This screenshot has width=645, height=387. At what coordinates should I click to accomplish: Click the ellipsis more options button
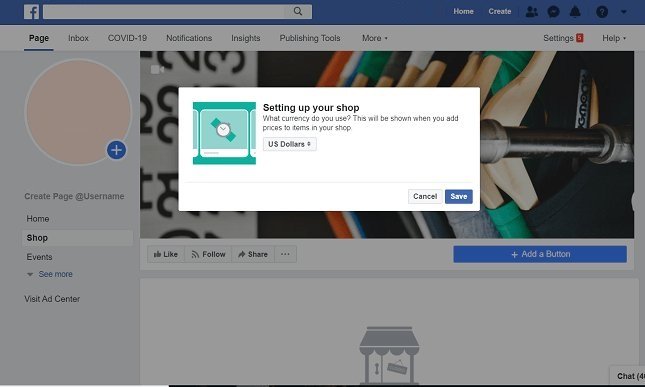tap(285, 254)
